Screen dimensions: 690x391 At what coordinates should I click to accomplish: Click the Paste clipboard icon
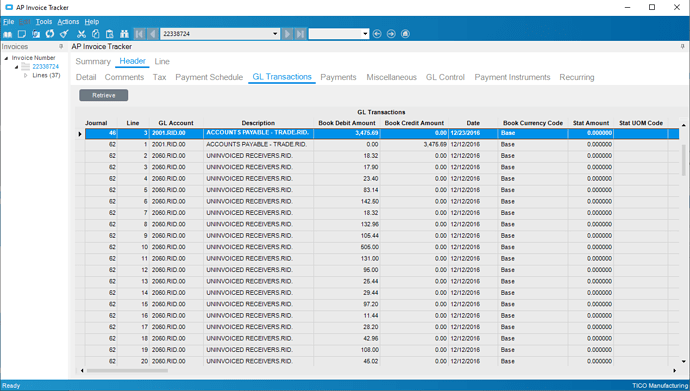tap(110, 34)
